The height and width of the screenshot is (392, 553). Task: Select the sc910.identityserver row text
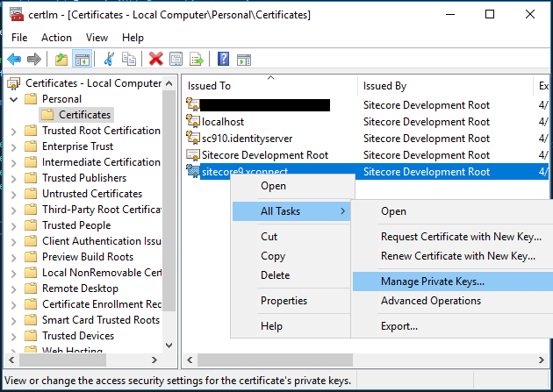point(247,139)
